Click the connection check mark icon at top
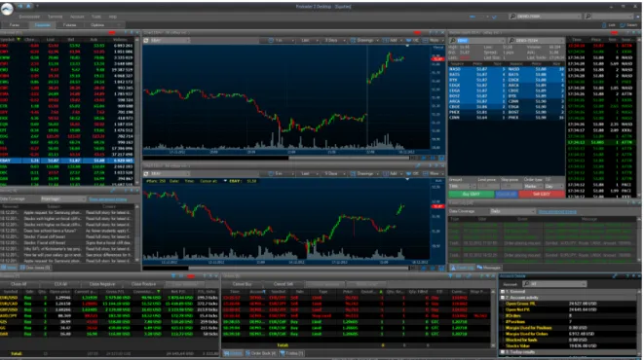This screenshot has height=360, width=644. pyautogui.click(x=494, y=17)
